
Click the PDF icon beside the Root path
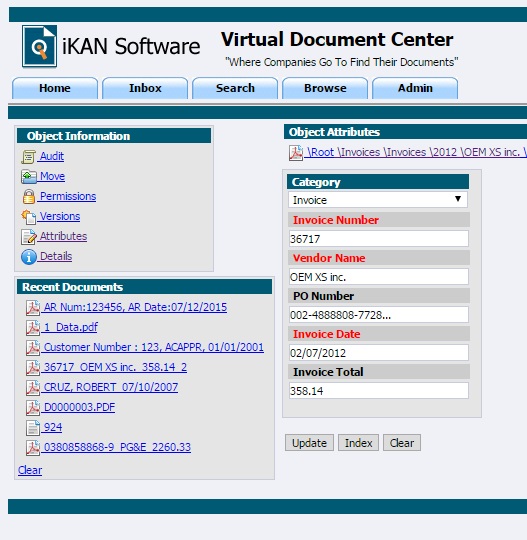coord(296,153)
